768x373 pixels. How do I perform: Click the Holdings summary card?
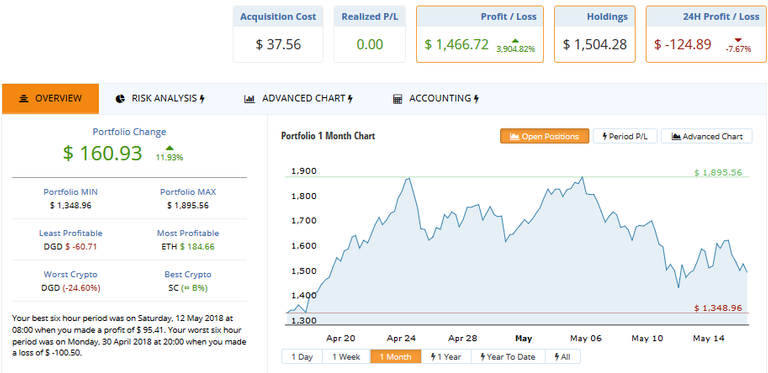coord(595,34)
